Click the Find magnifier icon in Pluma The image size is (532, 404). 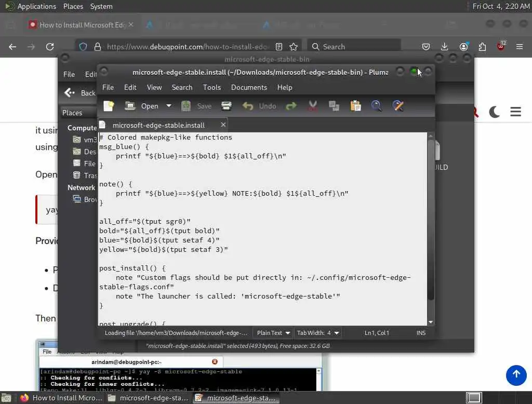click(x=376, y=106)
